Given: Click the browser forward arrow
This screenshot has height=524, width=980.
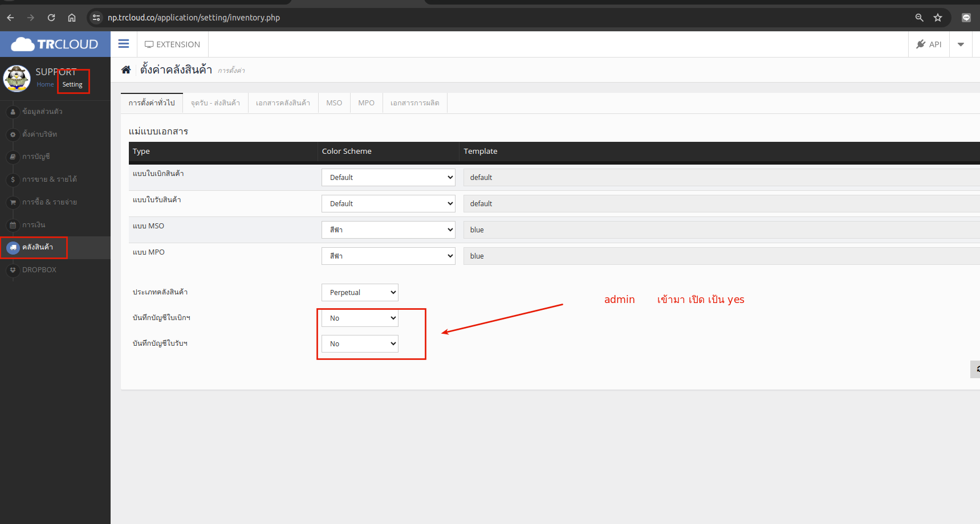Looking at the screenshot, I should tap(31, 18).
